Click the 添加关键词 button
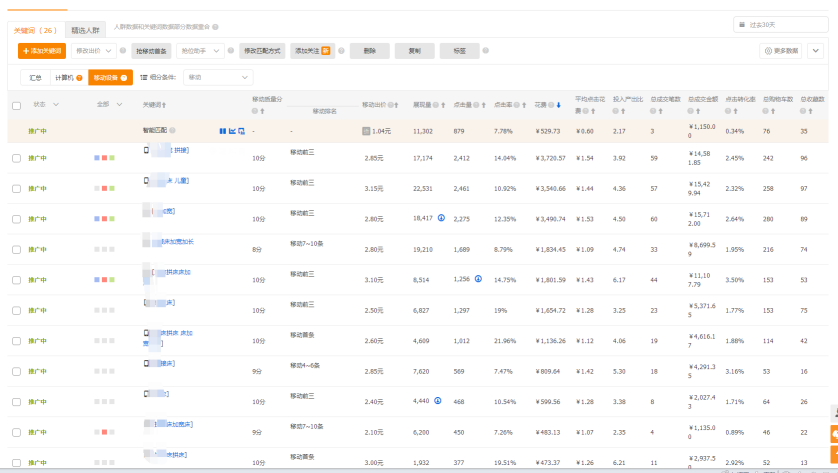This screenshot has height=473, width=838. (41, 50)
